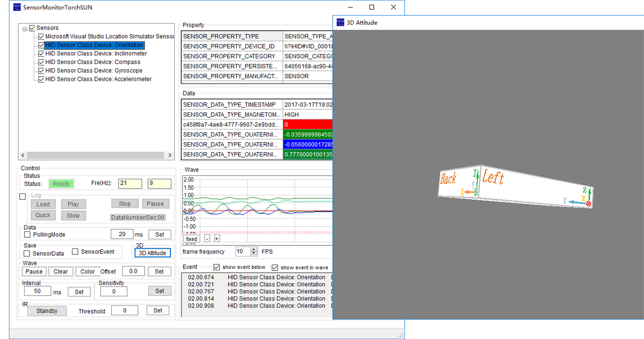Tick the SensorEvent save checkbox
Image resolution: width=644 pixels, height=339 pixels.
75,252
